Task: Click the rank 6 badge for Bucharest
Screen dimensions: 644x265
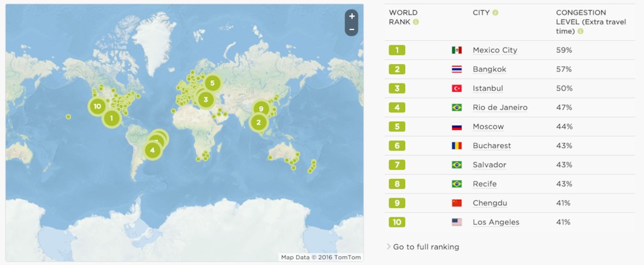Action: 397,146
